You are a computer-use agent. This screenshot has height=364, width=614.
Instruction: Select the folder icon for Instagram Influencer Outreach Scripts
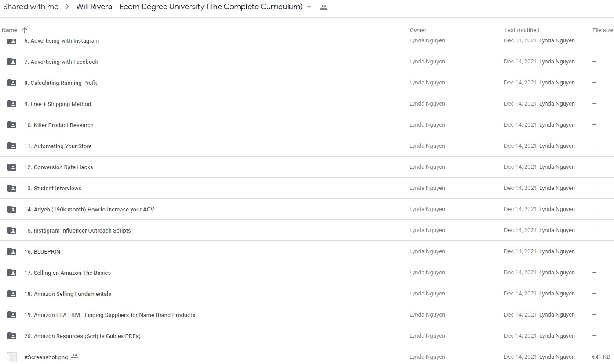pyautogui.click(x=12, y=230)
